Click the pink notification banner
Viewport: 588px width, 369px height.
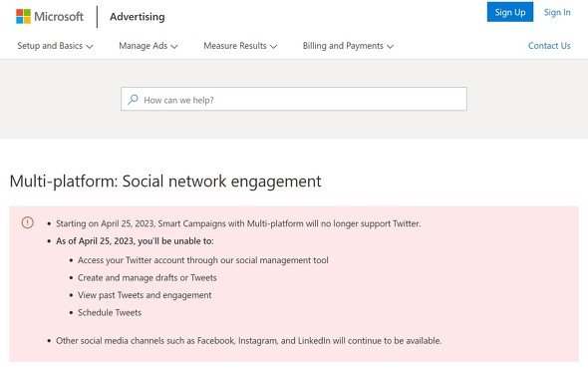(x=294, y=284)
